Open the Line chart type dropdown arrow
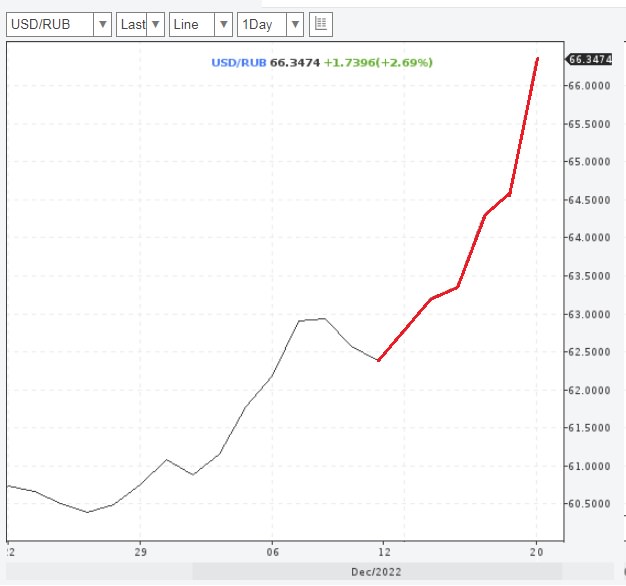This screenshot has width=626, height=586. [223, 24]
